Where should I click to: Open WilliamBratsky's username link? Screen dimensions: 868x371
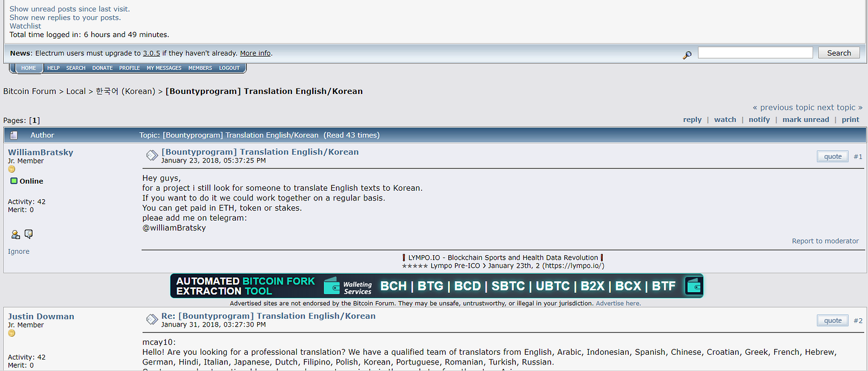pyautogui.click(x=41, y=153)
